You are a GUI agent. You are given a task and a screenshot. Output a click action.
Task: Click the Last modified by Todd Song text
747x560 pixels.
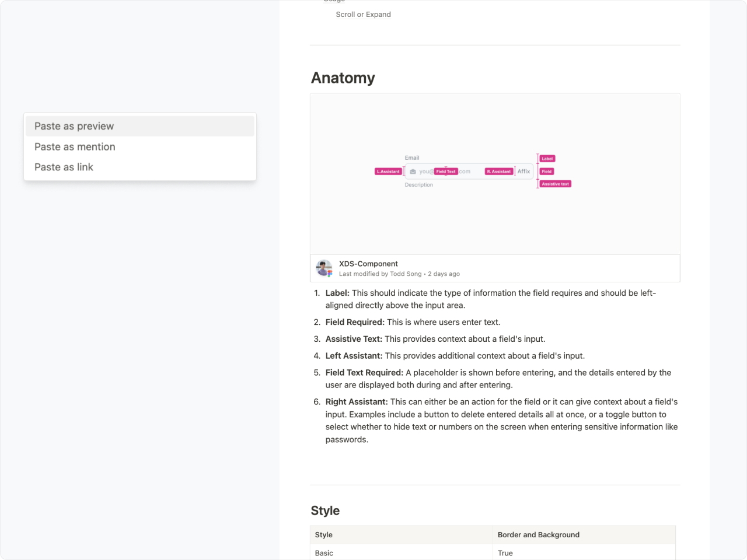380,274
